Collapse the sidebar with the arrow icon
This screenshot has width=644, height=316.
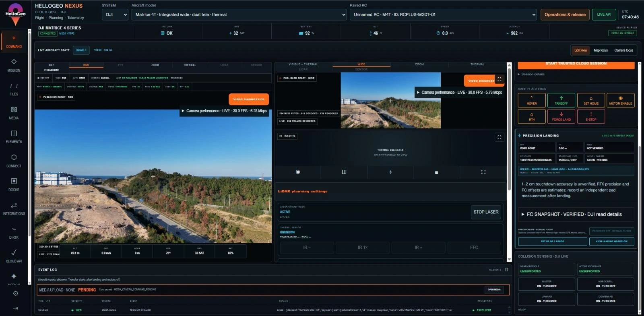tap(15, 308)
